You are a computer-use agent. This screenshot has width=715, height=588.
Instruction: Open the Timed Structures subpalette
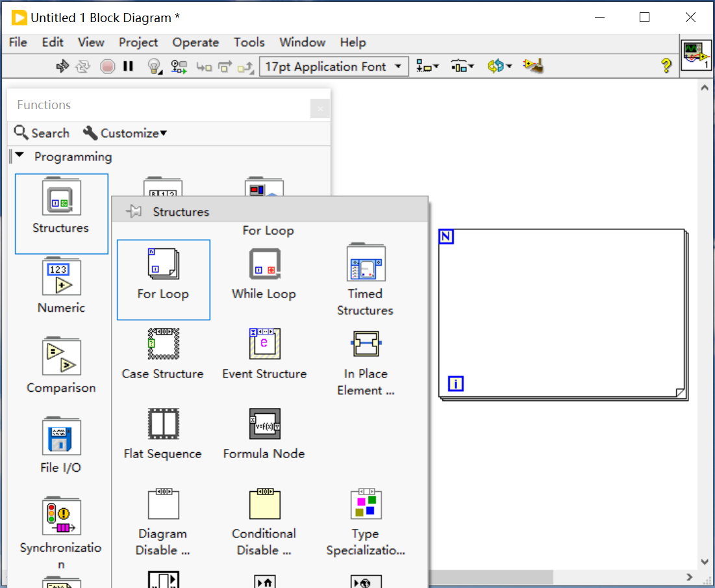coord(366,281)
